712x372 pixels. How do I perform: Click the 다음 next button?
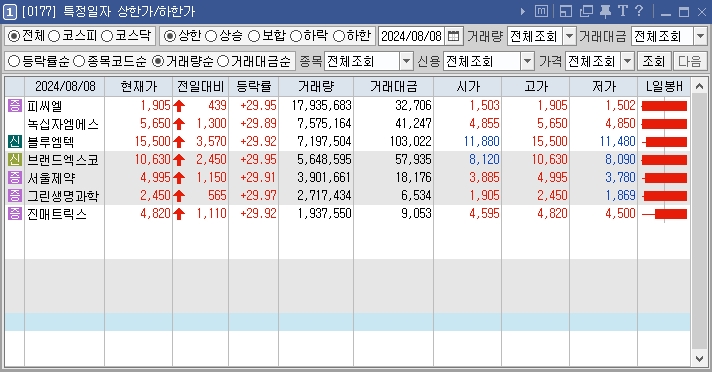click(x=690, y=61)
